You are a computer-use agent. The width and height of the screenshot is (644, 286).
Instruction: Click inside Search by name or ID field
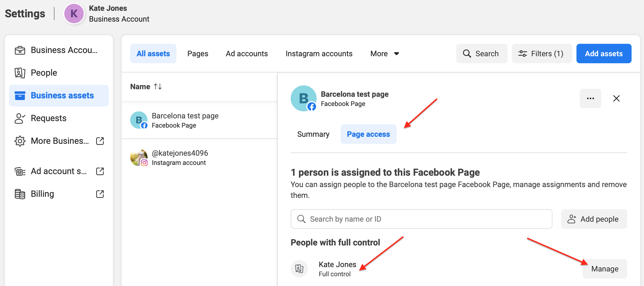point(421,219)
